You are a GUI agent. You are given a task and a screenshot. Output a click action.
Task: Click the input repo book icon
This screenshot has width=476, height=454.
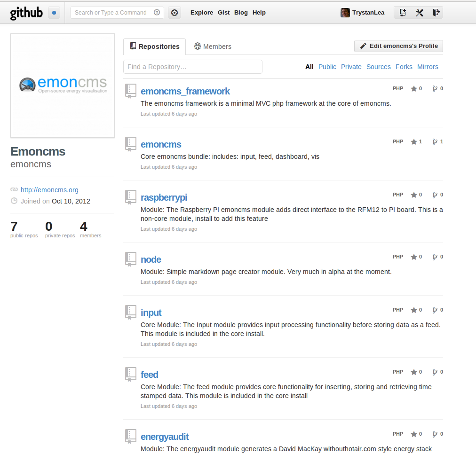131,313
